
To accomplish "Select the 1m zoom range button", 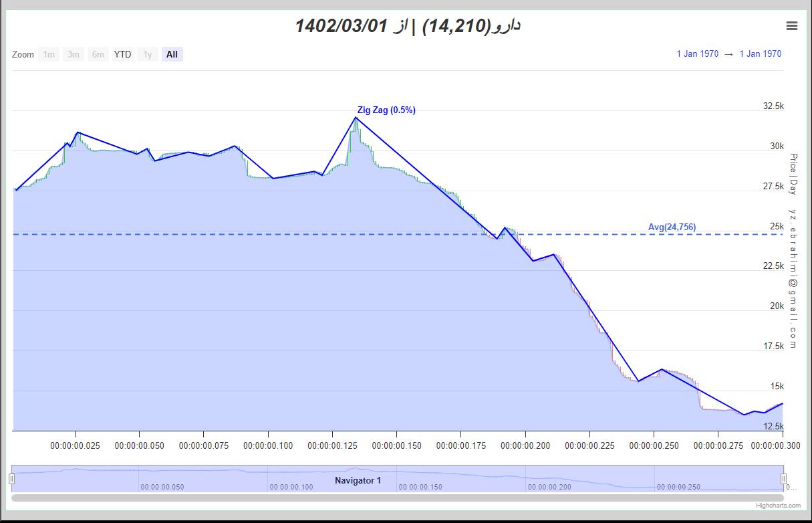I will (49, 54).
